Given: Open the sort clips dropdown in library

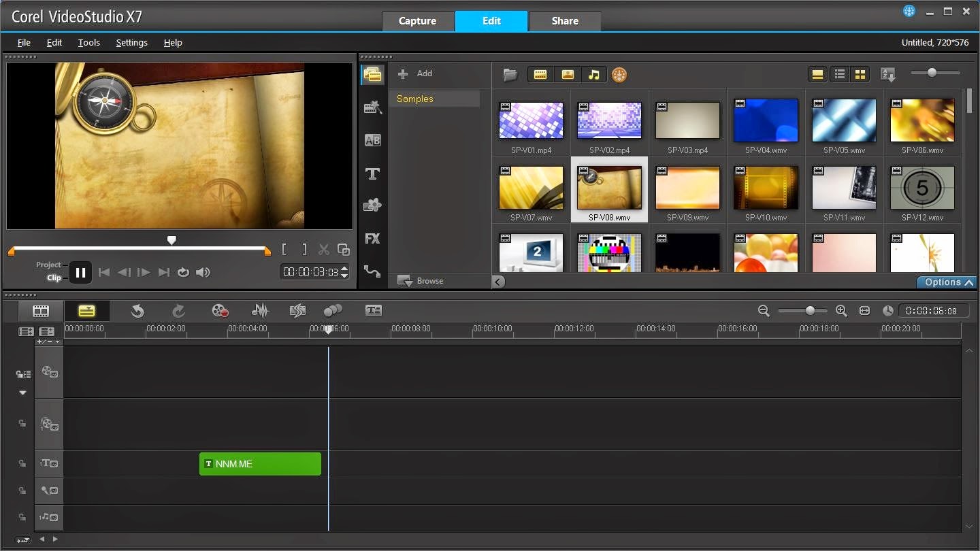Looking at the screenshot, I should coord(888,75).
